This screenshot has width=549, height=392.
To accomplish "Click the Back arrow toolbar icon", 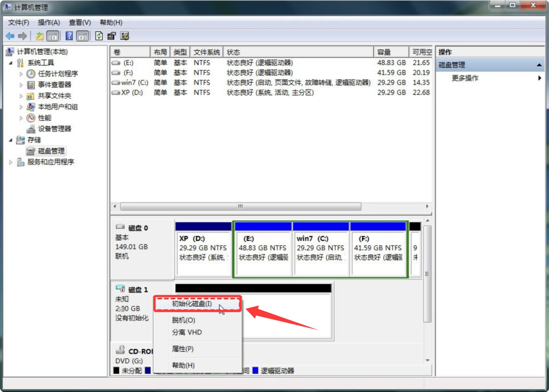I will click(10, 36).
